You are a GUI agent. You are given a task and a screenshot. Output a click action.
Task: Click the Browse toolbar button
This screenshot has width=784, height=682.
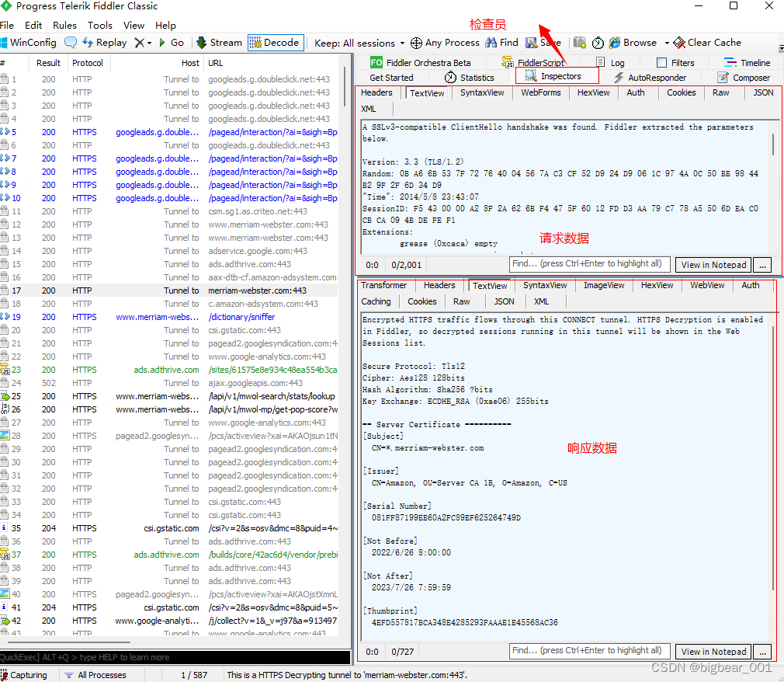(x=633, y=43)
